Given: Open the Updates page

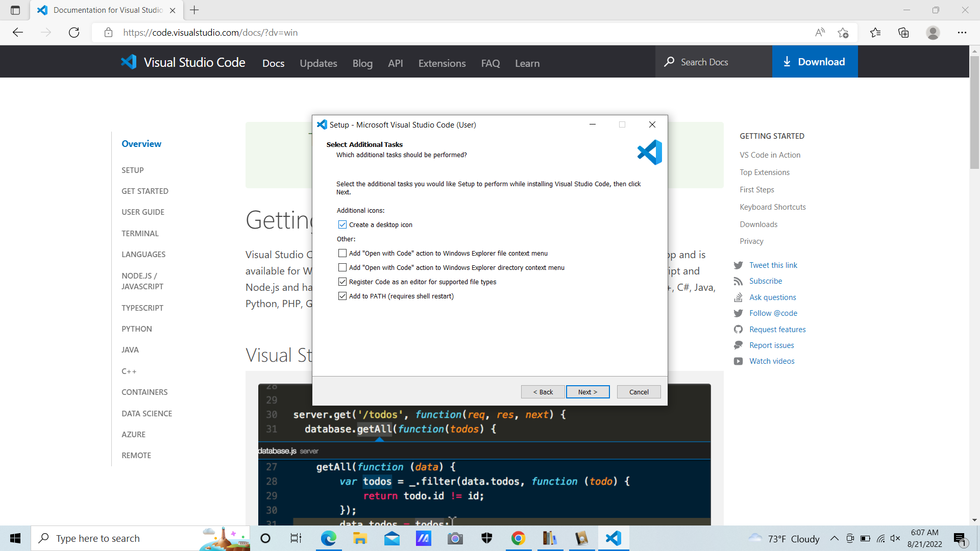Looking at the screenshot, I should (318, 63).
